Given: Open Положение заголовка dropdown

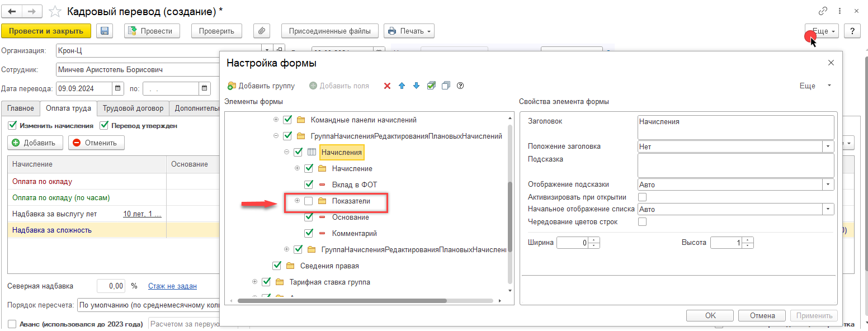Looking at the screenshot, I should [828, 146].
